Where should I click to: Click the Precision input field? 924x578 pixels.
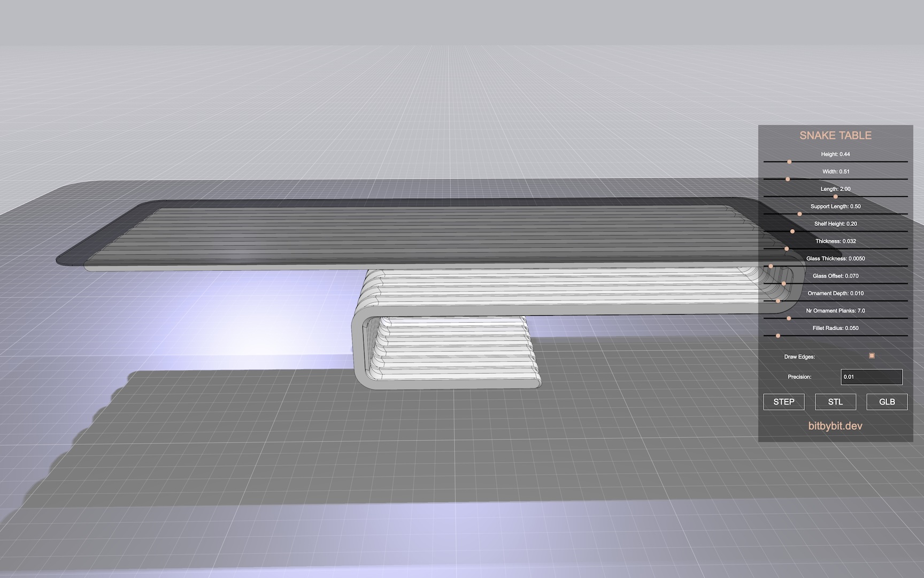point(872,377)
